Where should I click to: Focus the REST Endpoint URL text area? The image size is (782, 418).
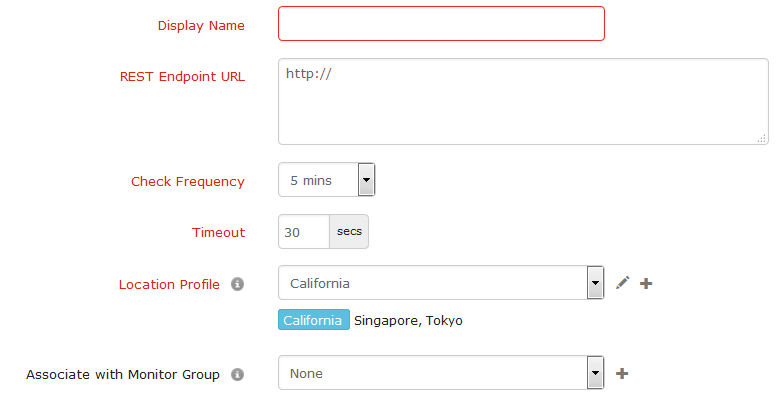click(522, 101)
